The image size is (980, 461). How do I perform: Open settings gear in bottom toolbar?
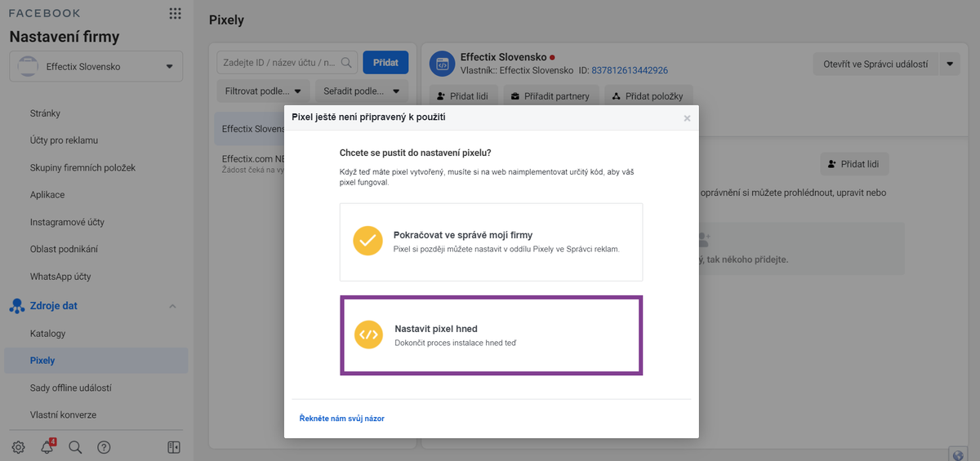(19, 447)
